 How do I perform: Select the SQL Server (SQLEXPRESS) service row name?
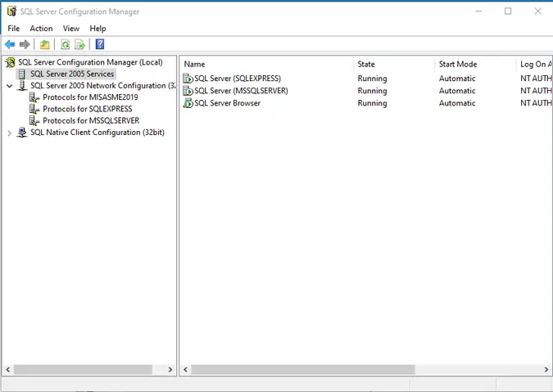pyautogui.click(x=238, y=79)
